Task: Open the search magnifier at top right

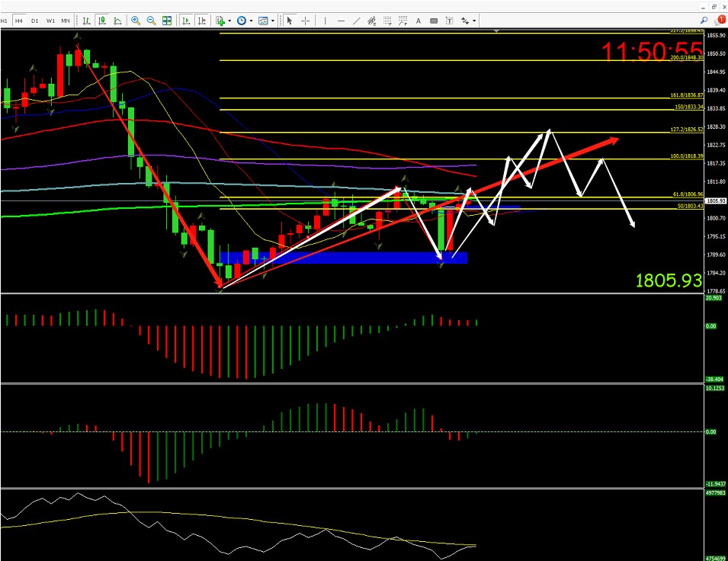Action: [x=703, y=5]
